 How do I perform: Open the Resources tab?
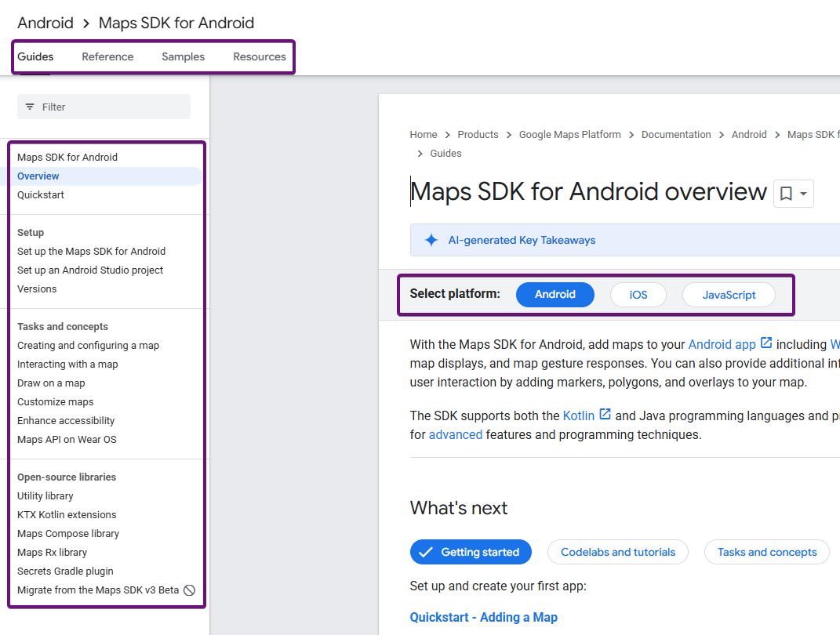[259, 56]
